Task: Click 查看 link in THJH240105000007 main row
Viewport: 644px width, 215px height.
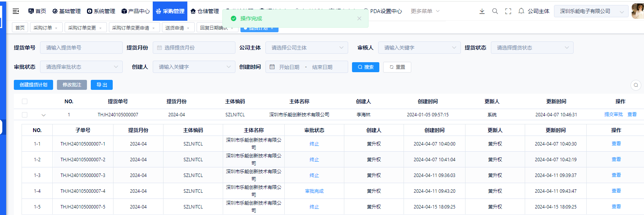Action: (x=632, y=114)
